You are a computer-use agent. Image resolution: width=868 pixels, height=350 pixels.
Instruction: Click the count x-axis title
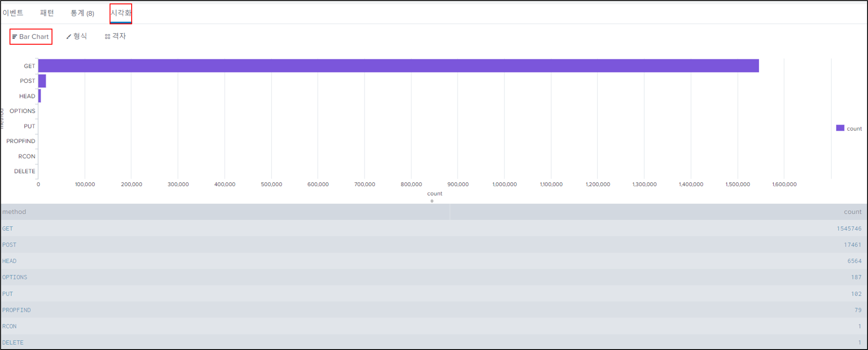pos(434,193)
